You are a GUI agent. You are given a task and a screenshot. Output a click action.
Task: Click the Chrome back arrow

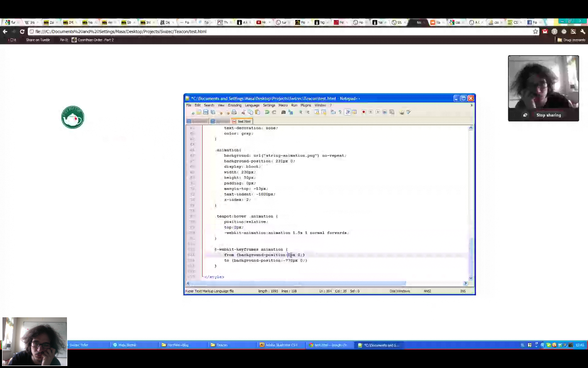click(5, 31)
